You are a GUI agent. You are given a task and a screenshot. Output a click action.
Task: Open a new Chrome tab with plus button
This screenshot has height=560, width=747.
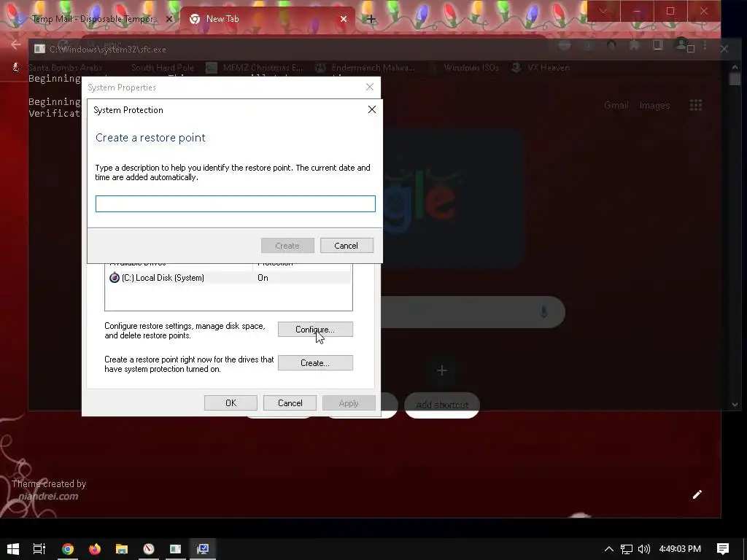click(371, 19)
